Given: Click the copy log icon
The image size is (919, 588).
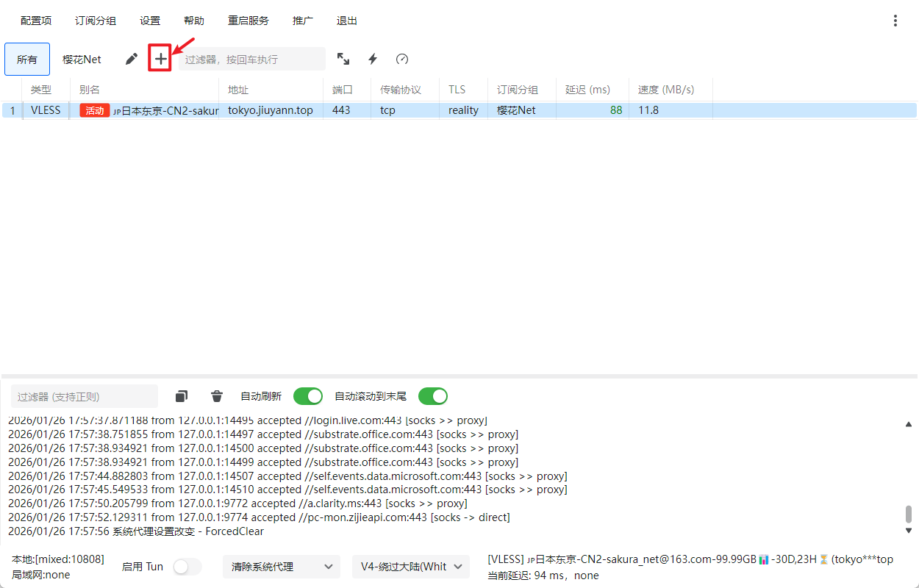Looking at the screenshot, I should tap(182, 396).
